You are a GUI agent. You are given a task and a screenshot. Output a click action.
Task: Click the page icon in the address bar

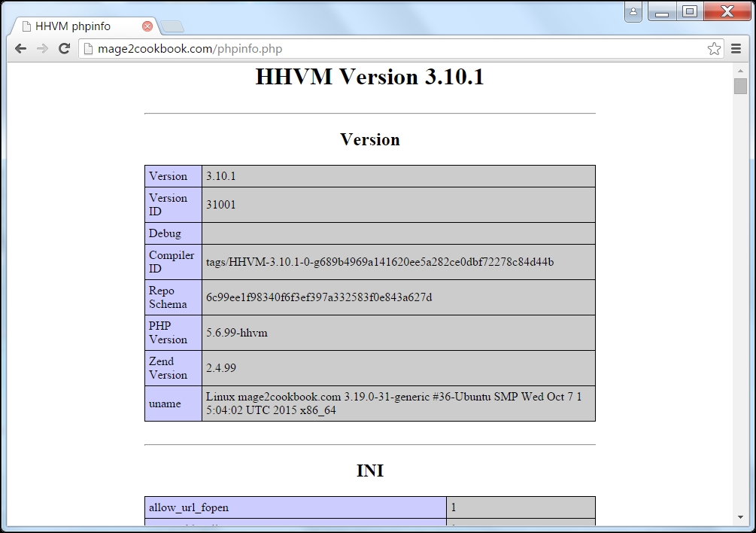coord(88,49)
